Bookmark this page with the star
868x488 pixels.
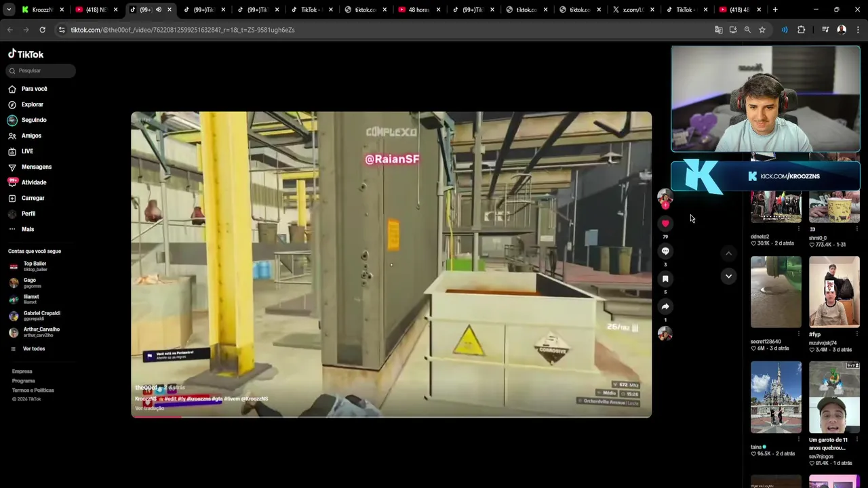click(x=762, y=30)
